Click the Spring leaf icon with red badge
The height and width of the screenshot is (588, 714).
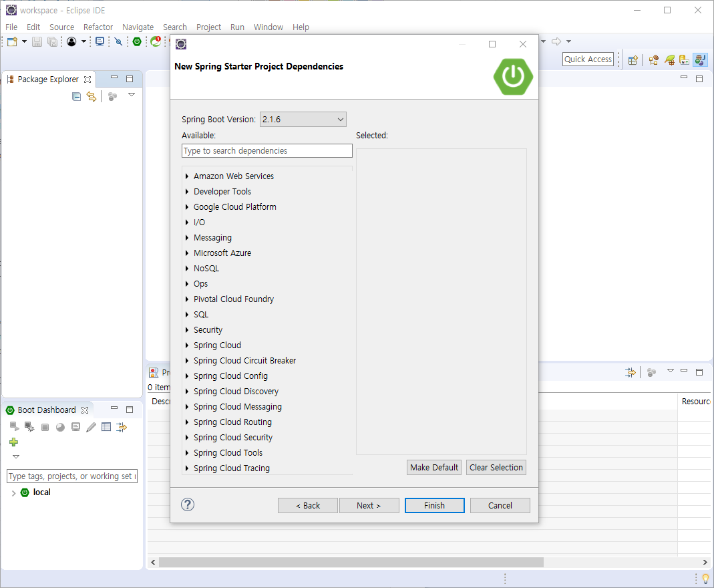(156, 41)
